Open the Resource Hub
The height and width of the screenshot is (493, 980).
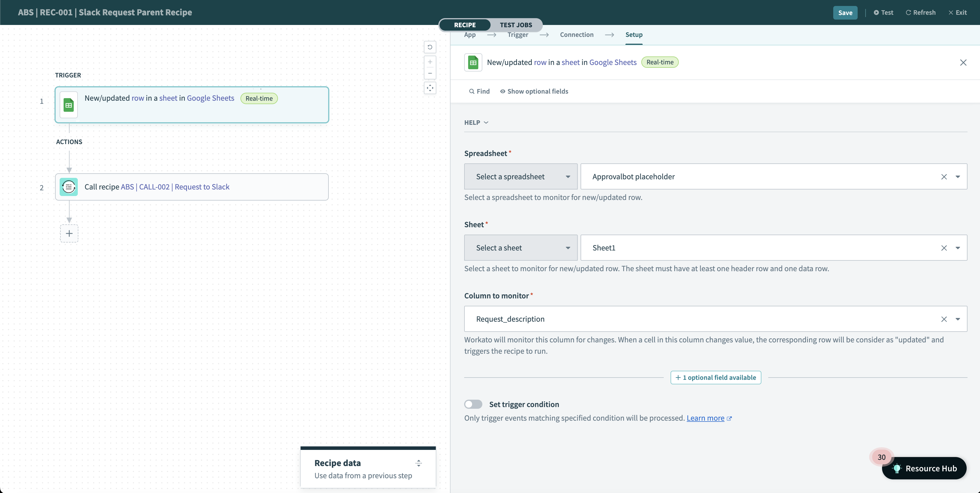tap(924, 468)
